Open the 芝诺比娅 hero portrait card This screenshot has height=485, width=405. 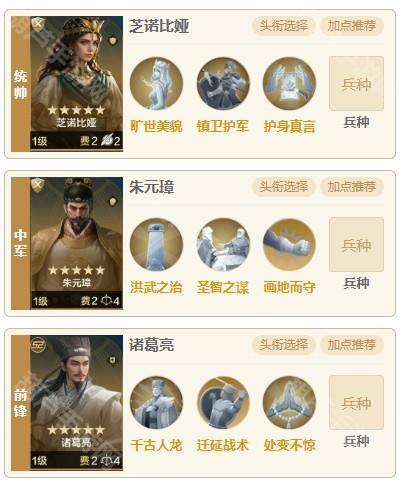pyautogui.click(x=77, y=84)
